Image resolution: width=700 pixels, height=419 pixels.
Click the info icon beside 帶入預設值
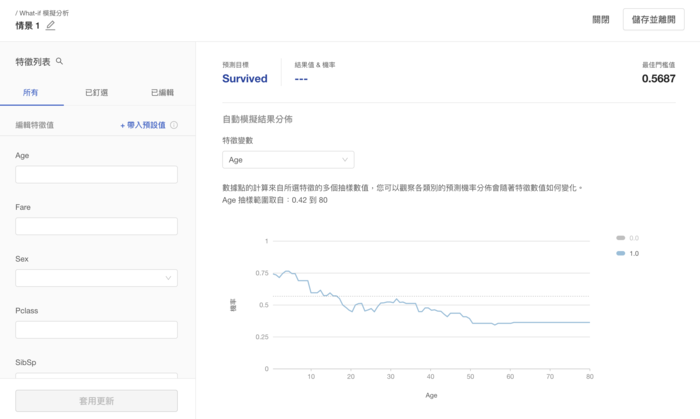pyautogui.click(x=174, y=125)
